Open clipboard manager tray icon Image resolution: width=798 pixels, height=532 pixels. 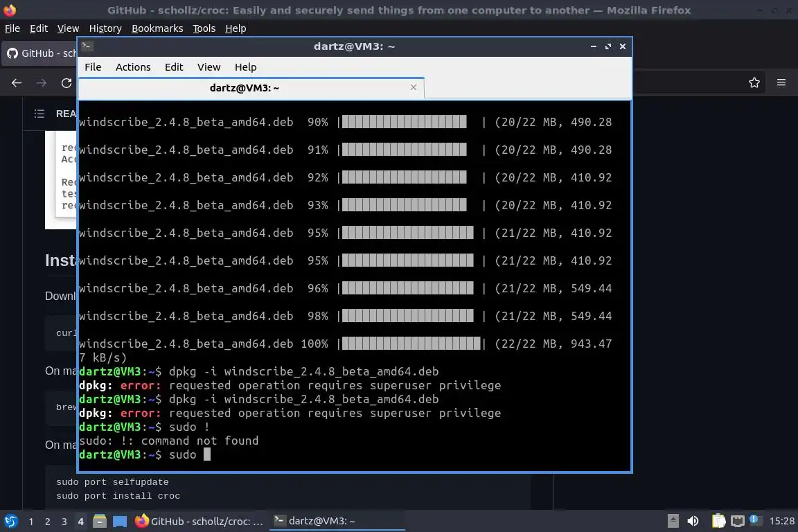point(718,521)
